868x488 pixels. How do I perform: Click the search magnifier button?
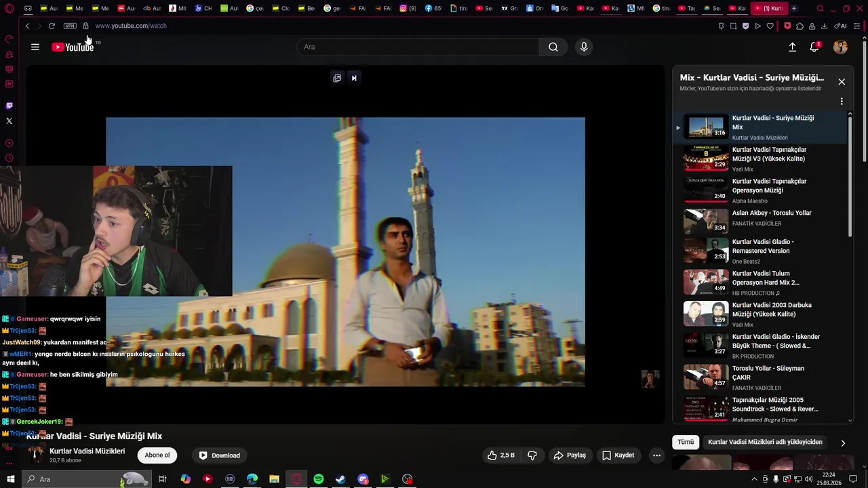[553, 47]
